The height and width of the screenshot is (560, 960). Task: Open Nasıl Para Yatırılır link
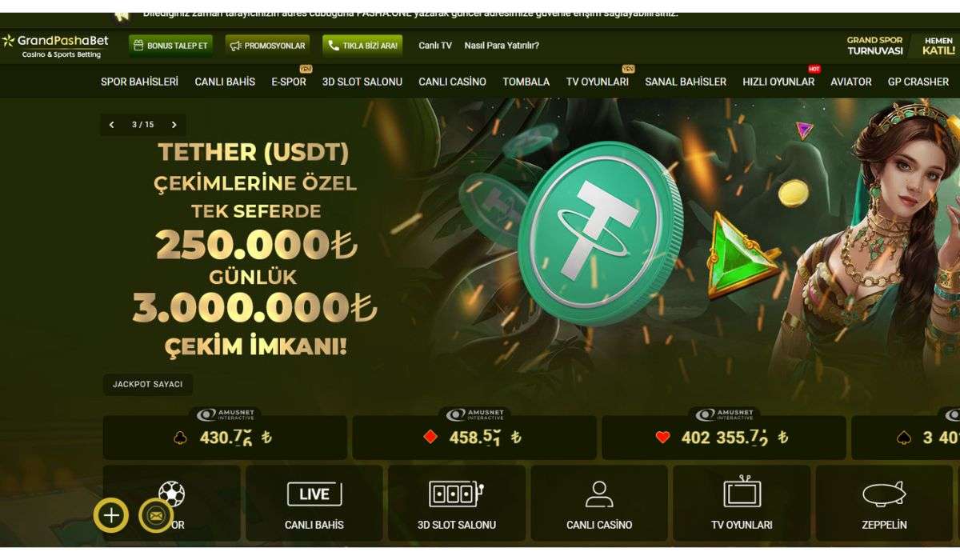tap(502, 46)
